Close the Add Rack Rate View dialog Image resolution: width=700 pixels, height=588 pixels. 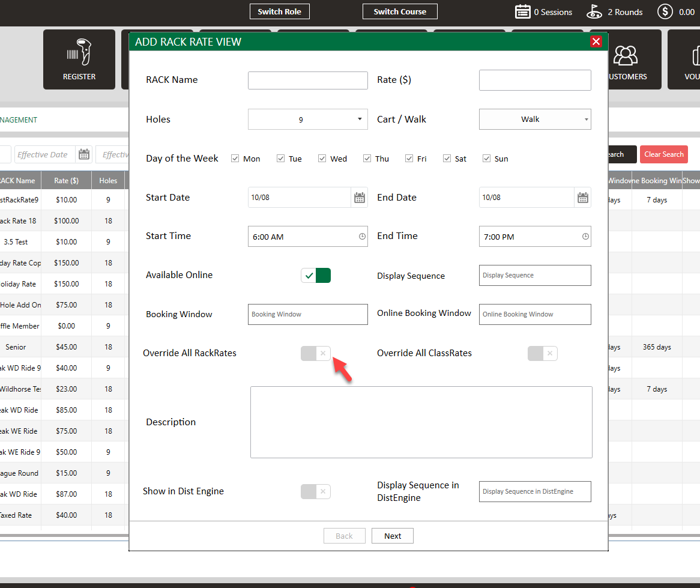point(596,41)
